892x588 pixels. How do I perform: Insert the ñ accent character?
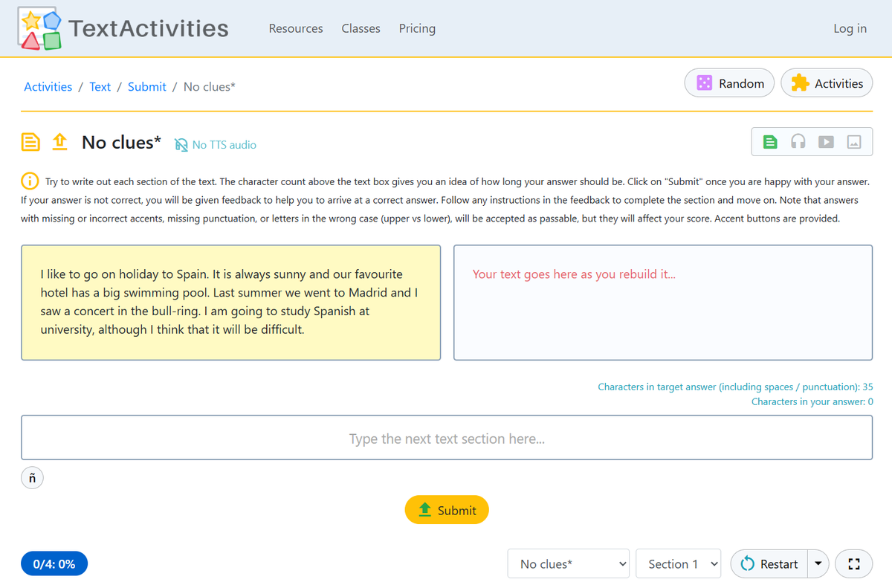[32, 478]
